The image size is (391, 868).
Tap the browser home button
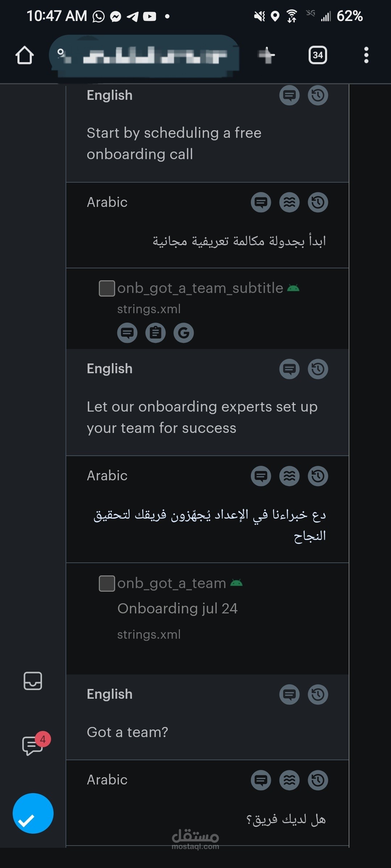[24, 55]
